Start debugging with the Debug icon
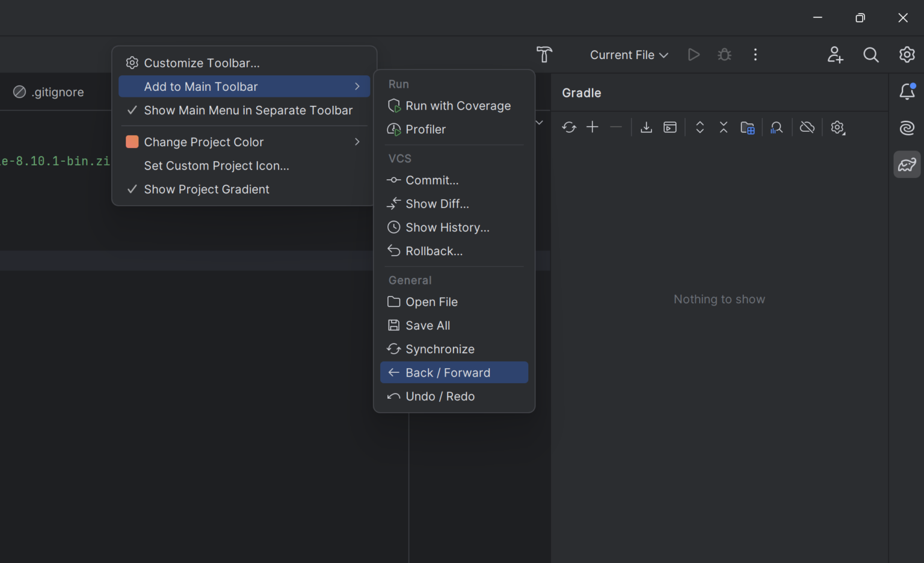The height and width of the screenshot is (563, 924). pyautogui.click(x=724, y=54)
